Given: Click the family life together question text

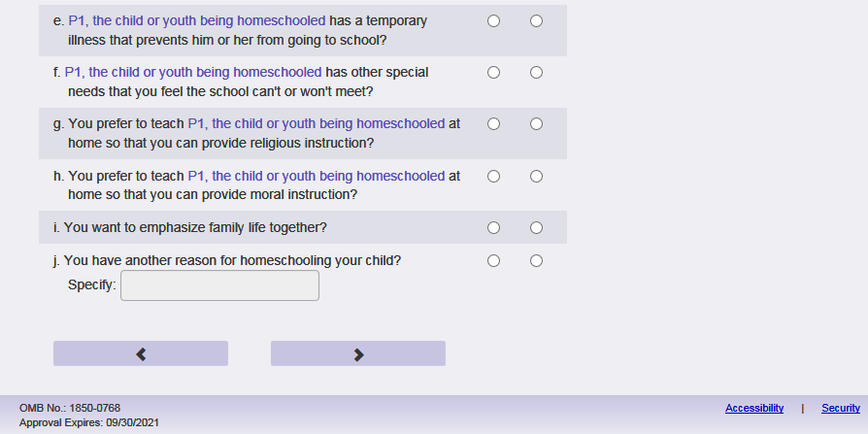Looking at the screenshot, I should (x=189, y=228).
